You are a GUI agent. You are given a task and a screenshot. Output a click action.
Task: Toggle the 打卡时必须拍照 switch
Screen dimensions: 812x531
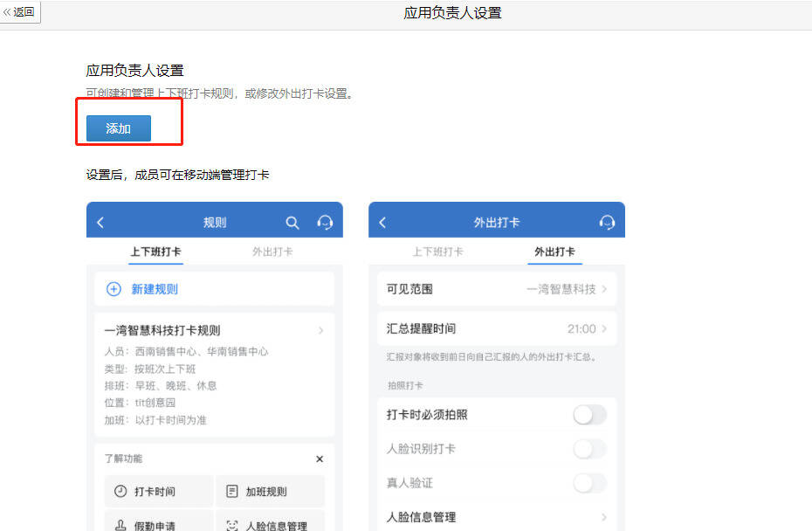click(x=590, y=415)
